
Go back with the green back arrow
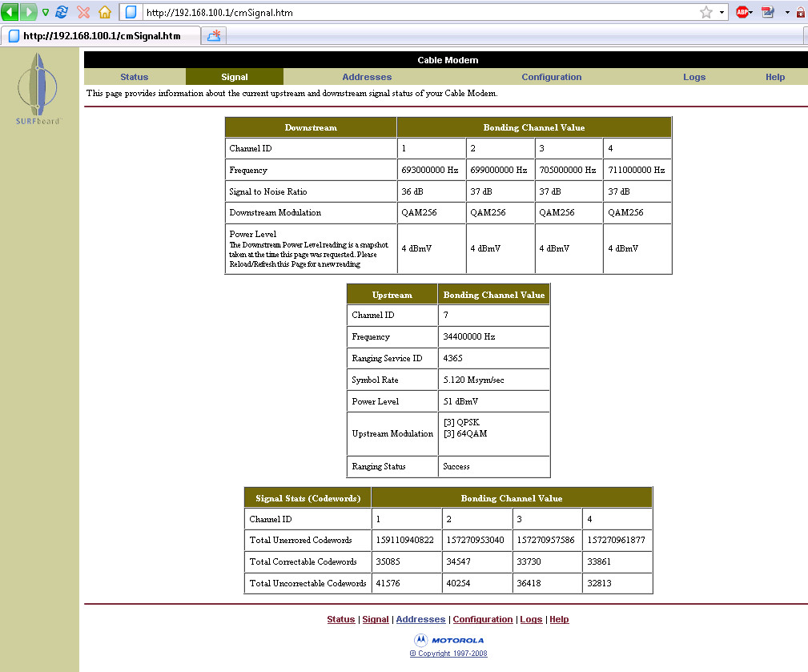pos(10,11)
